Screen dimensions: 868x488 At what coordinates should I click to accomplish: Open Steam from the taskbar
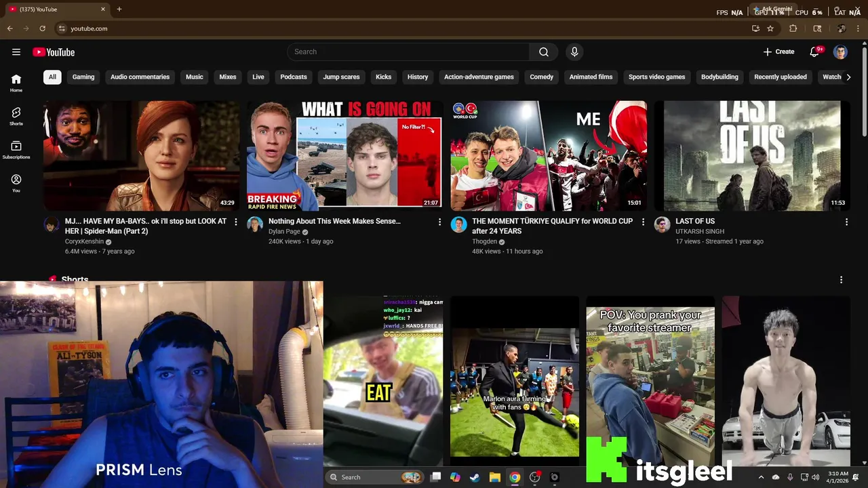(x=475, y=477)
